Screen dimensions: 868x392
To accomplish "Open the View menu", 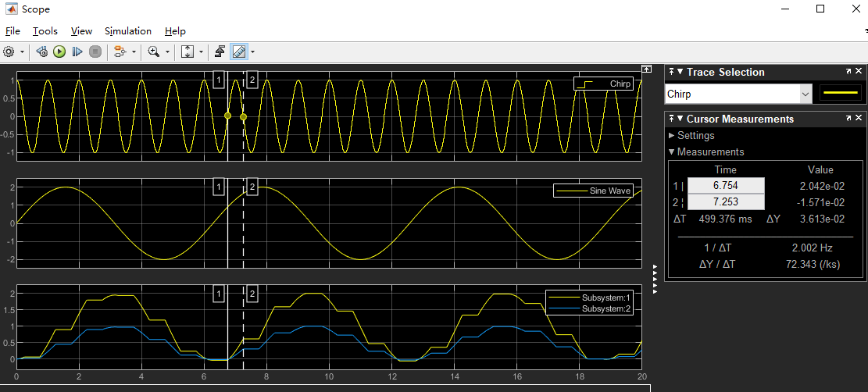I will tap(81, 31).
